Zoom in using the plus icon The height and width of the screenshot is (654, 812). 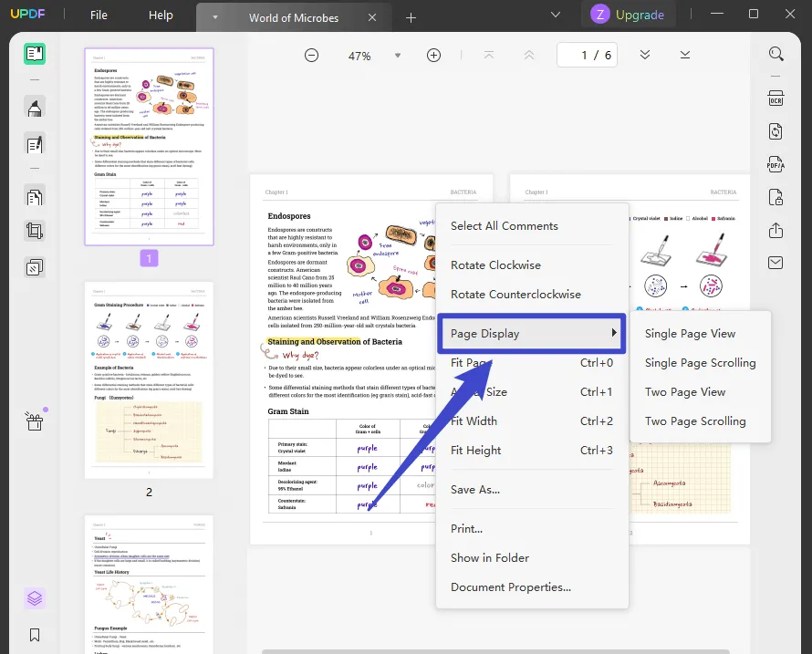433,55
